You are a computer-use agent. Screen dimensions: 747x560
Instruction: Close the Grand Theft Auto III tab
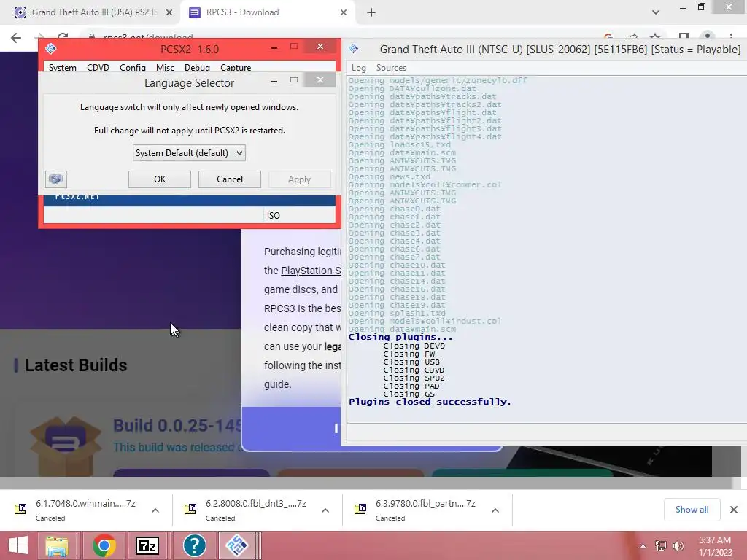pyautogui.click(x=169, y=12)
